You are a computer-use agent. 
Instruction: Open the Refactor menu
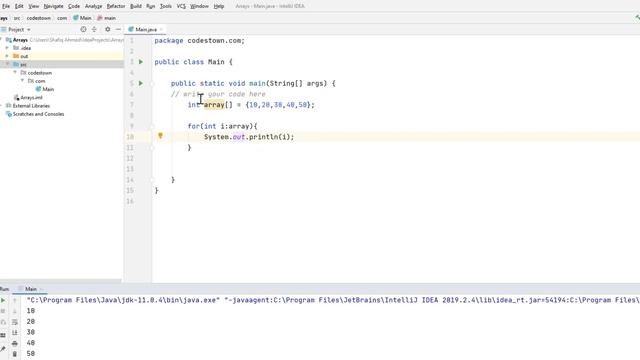[116, 6]
